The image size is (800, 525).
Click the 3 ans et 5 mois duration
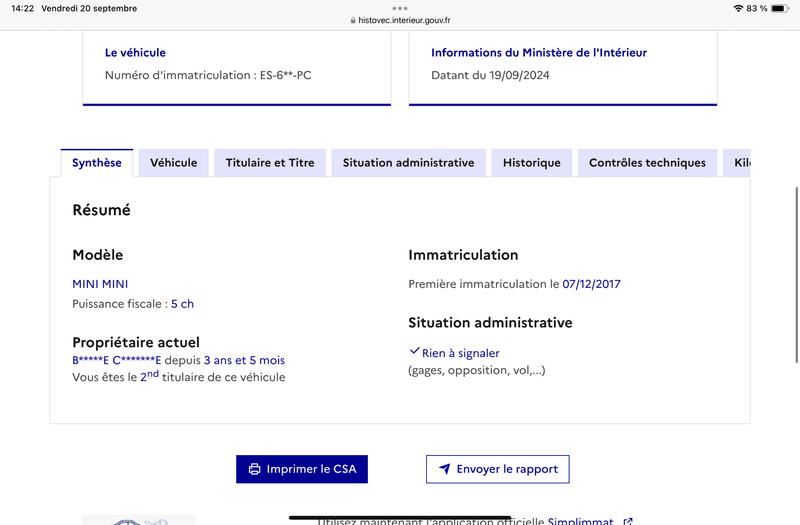point(244,360)
